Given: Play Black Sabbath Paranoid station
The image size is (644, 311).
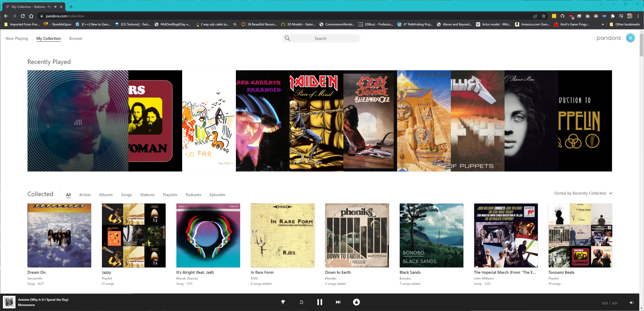Looking at the screenshot, I should (263, 121).
